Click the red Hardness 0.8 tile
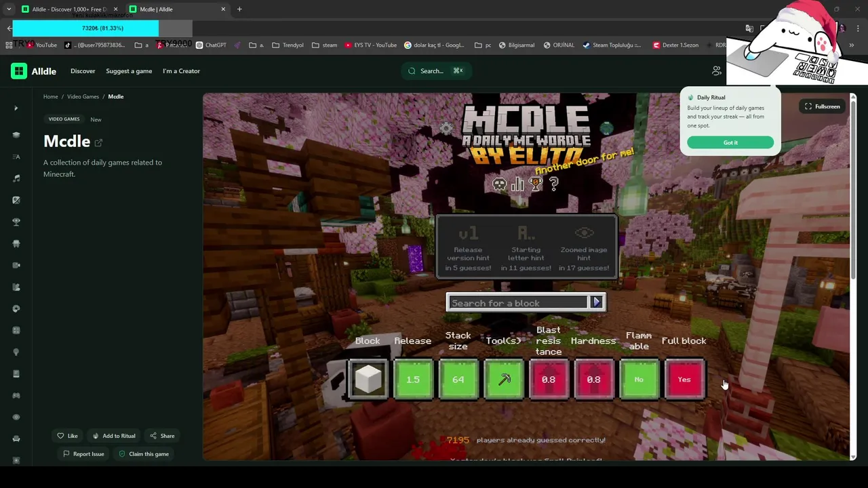The height and width of the screenshot is (488, 868). (593, 380)
